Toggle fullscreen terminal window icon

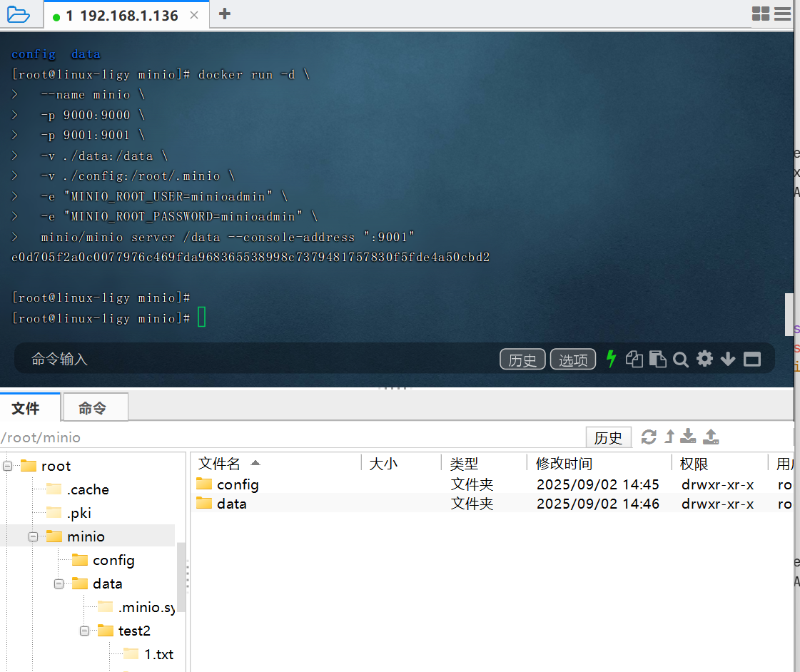coord(752,360)
